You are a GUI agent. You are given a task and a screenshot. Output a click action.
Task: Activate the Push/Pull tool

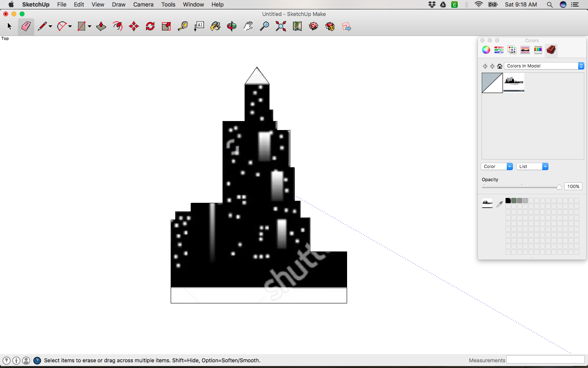coord(101,27)
